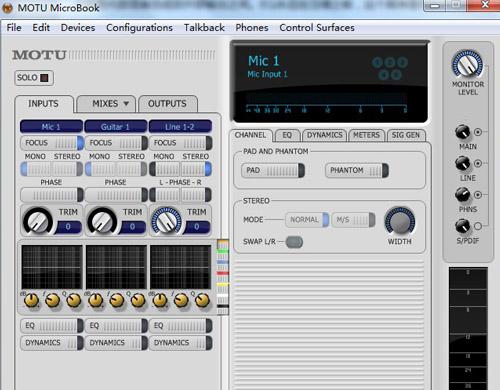
Task: Switch to the Dynamics tab
Action: point(325,135)
